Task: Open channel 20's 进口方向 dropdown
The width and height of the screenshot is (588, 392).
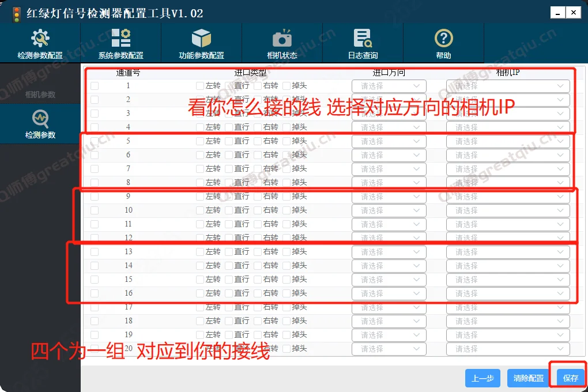Action: 389,348
